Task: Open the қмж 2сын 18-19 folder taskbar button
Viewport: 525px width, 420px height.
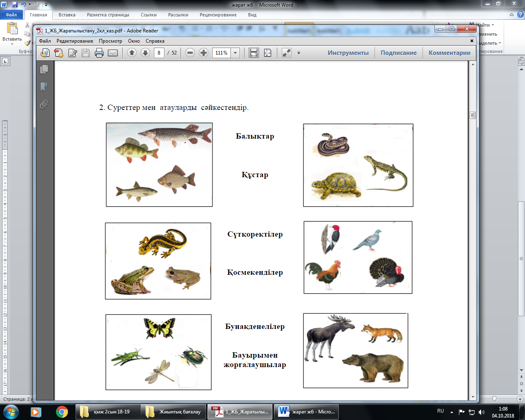Action: point(107,411)
